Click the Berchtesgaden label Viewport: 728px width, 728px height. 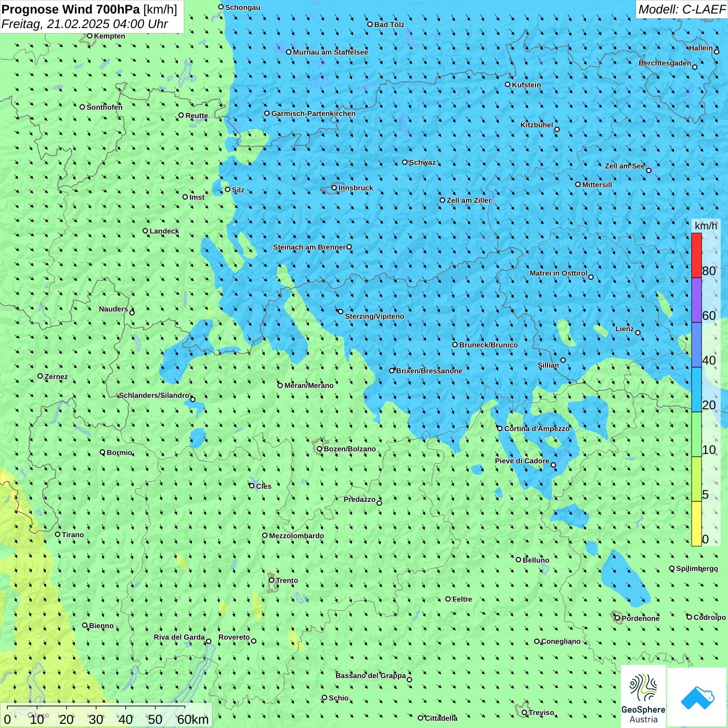[x=665, y=63]
